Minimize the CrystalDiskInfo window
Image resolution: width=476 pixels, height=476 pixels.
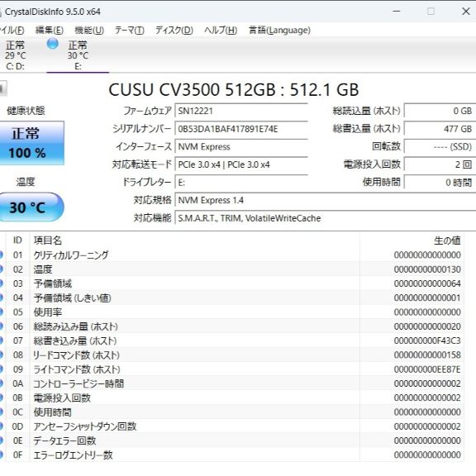pyautogui.click(x=397, y=12)
